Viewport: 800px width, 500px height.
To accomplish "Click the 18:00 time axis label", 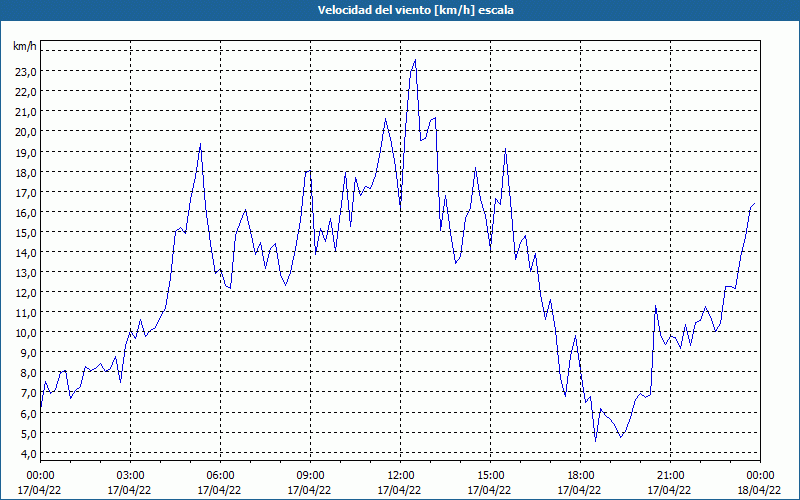I will coord(581,476).
